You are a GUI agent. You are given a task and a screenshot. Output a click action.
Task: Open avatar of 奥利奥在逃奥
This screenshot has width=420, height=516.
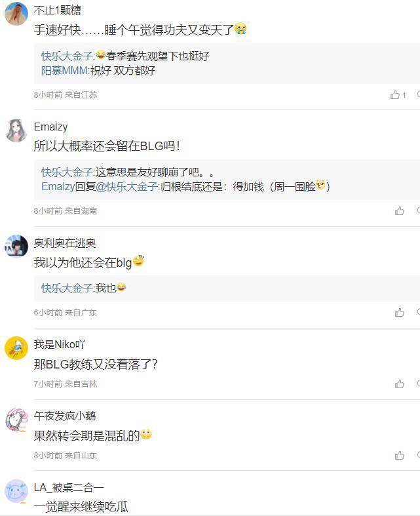click(x=16, y=247)
